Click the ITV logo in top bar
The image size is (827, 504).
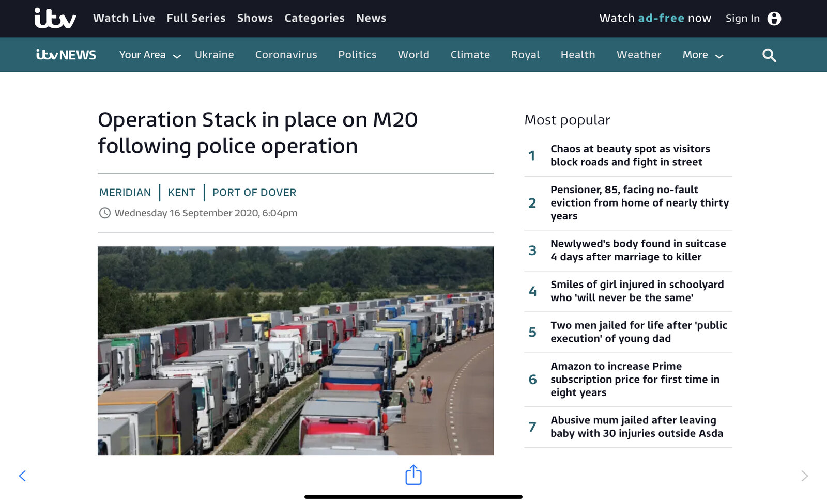(x=55, y=18)
